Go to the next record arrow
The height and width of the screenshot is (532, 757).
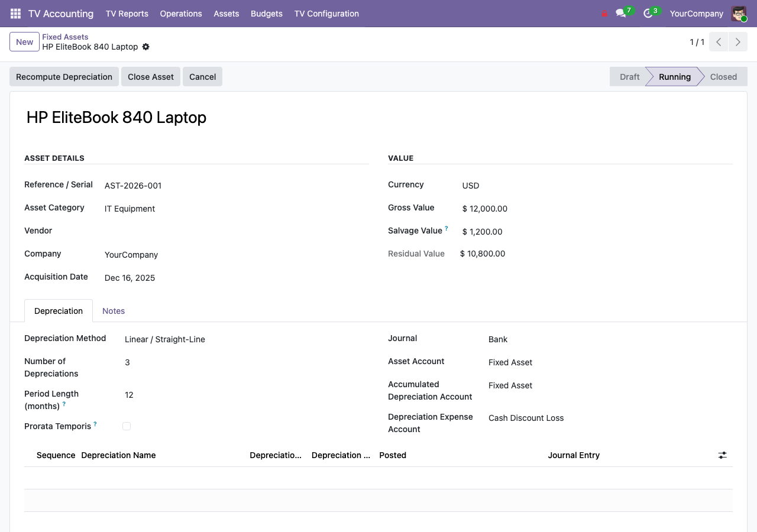click(738, 42)
